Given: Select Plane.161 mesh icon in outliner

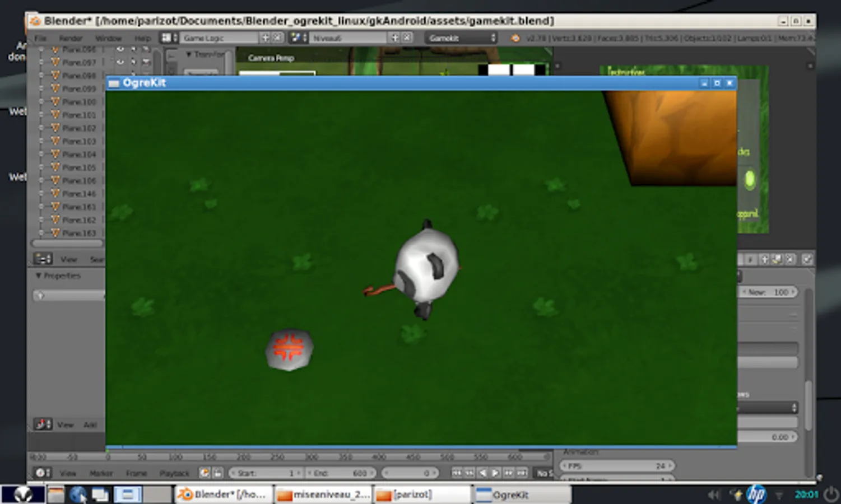Looking at the screenshot, I should point(55,207).
